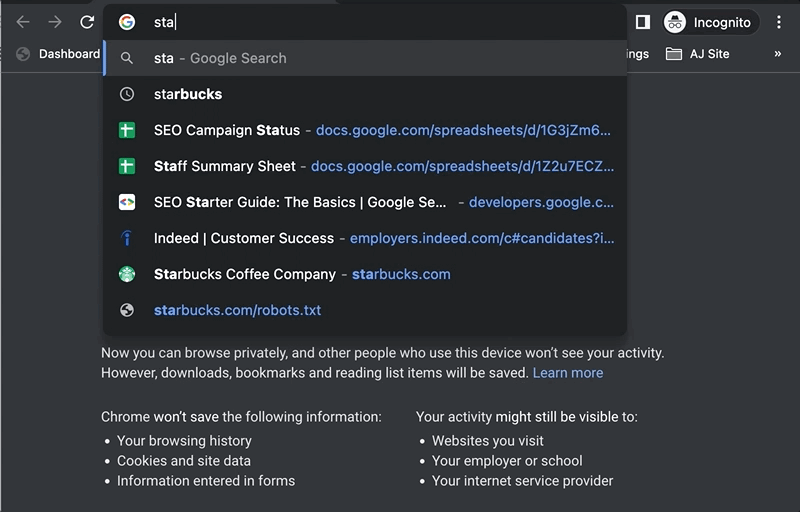This screenshot has height=512, width=800.
Task: Click the 'Information entered in forms' text
Action: [x=206, y=480]
